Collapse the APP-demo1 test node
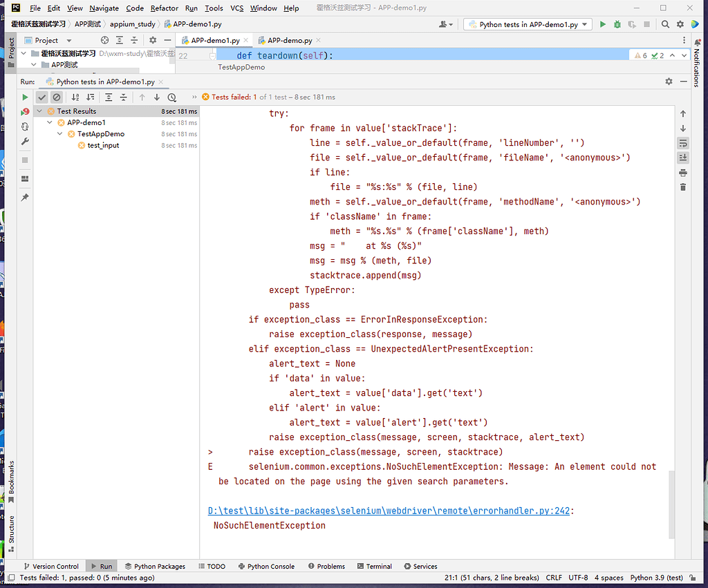 tap(50, 122)
